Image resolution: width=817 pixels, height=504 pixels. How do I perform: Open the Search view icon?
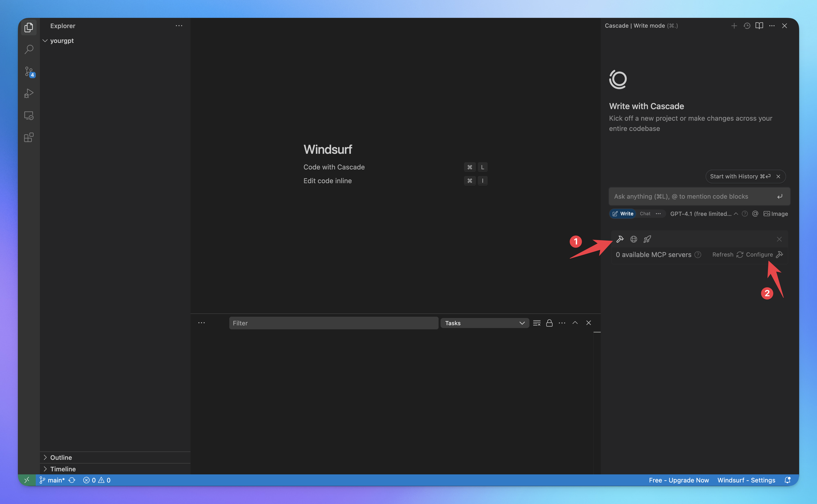tap(29, 49)
